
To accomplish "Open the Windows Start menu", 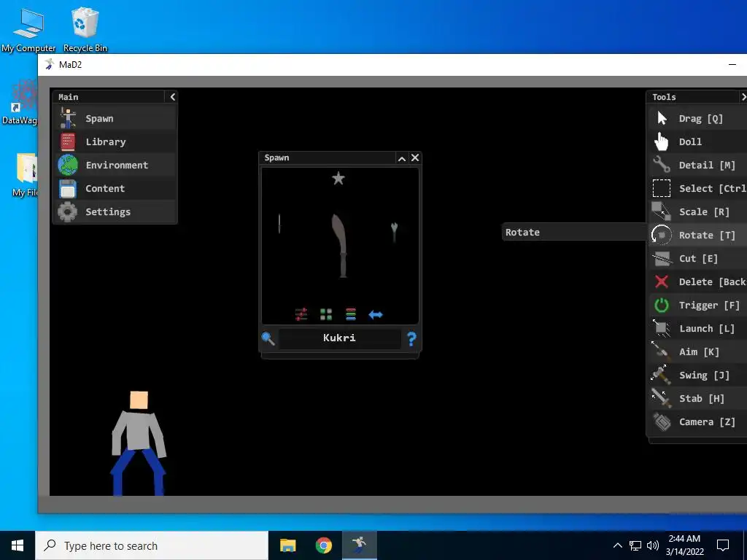I will 18,545.
